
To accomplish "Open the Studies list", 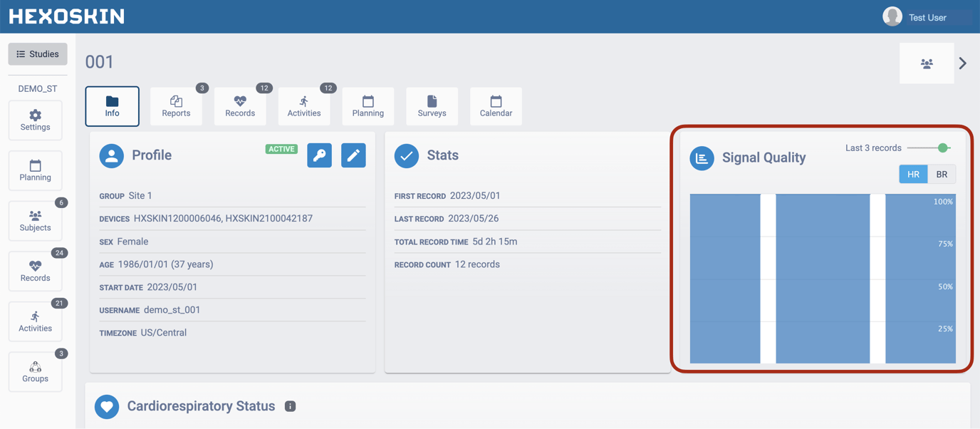I will pyautogui.click(x=37, y=53).
